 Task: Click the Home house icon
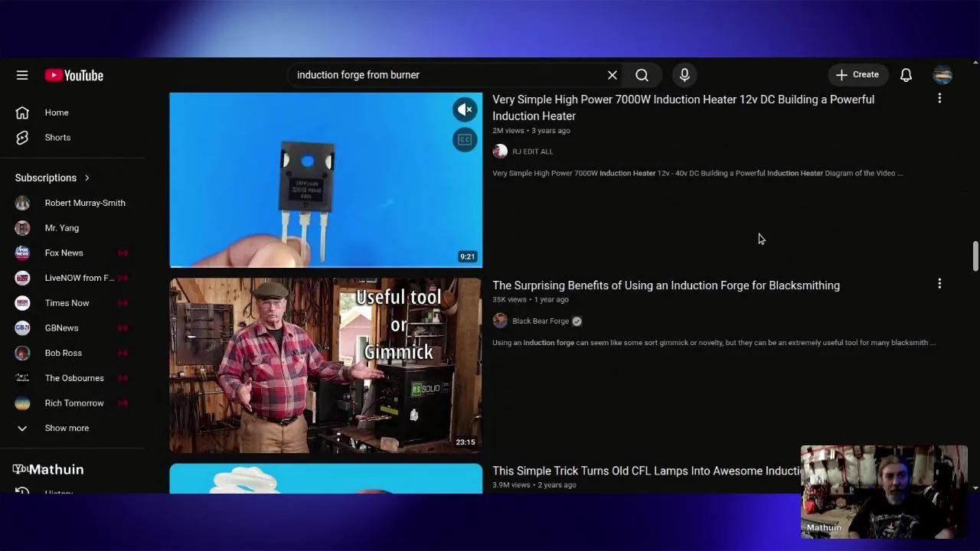(x=22, y=112)
